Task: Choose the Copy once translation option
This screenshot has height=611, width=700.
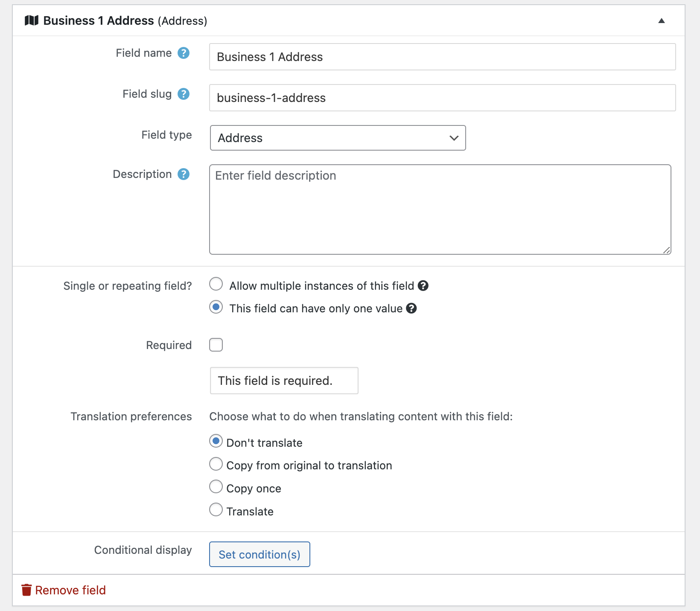Action: (216, 487)
